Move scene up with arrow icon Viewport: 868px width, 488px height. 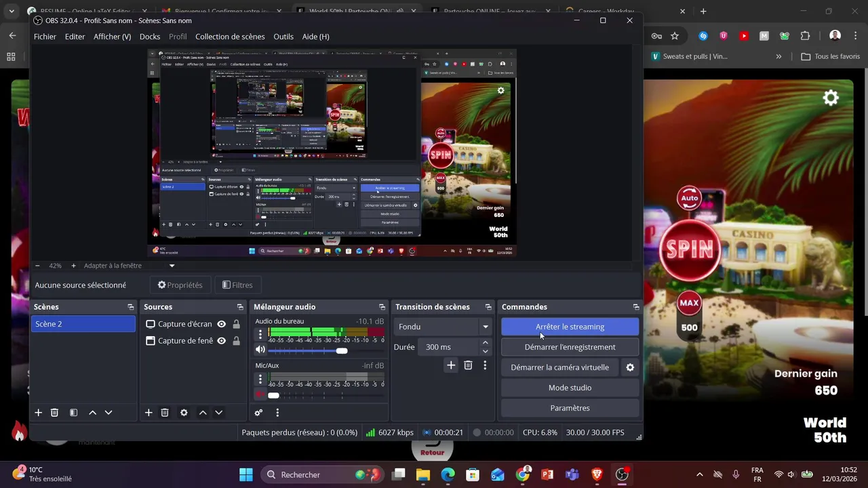92,412
